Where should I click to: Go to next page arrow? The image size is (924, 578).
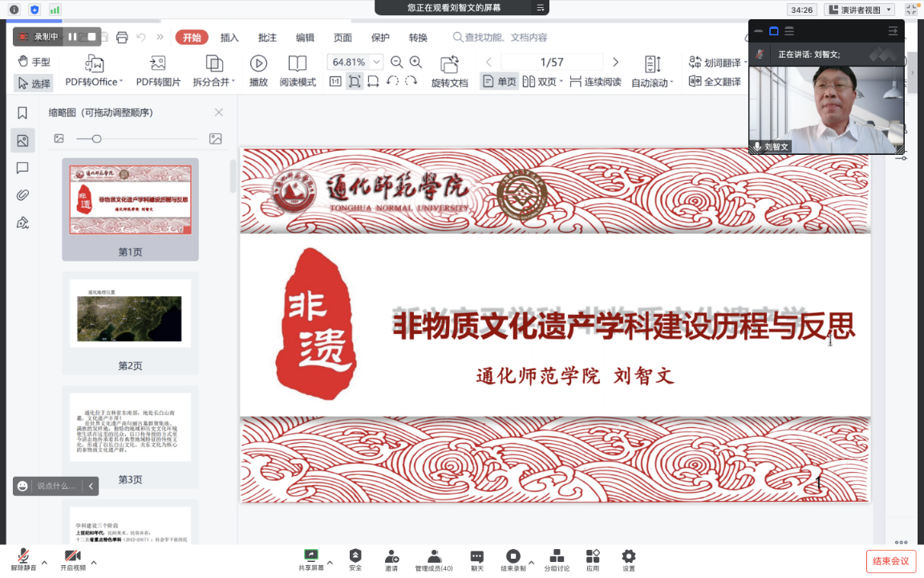(615, 62)
